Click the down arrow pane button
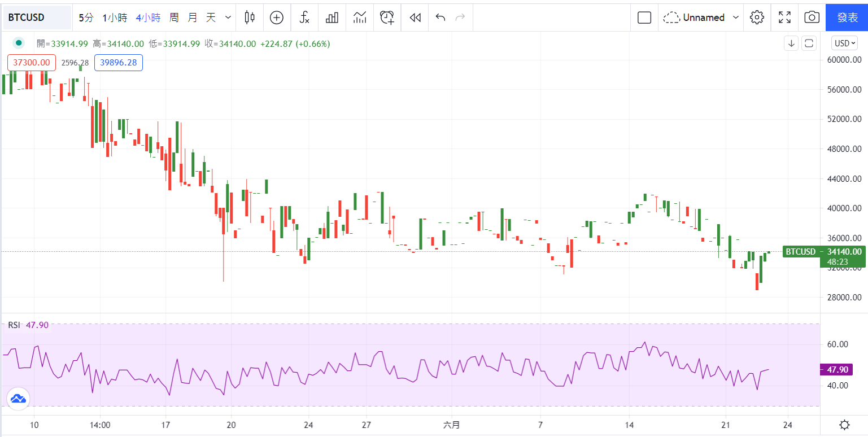868x437 pixels. pyautogui.click(x=792, y=43)
